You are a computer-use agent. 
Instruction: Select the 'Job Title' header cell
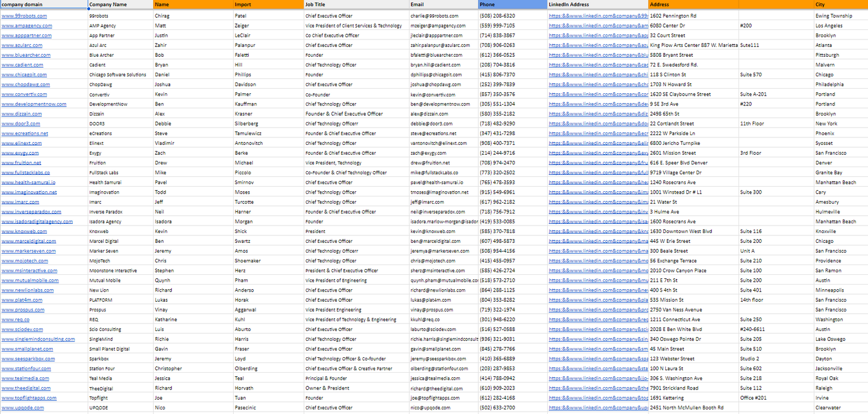pos(356,5)
